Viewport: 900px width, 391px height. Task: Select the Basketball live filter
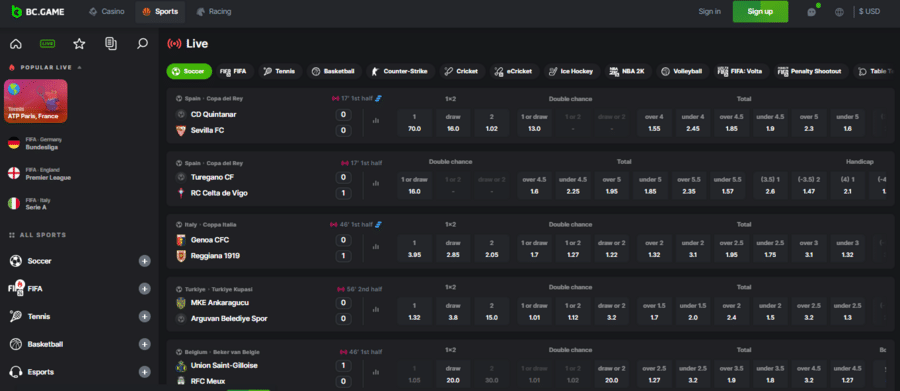[x=333, y=71]
